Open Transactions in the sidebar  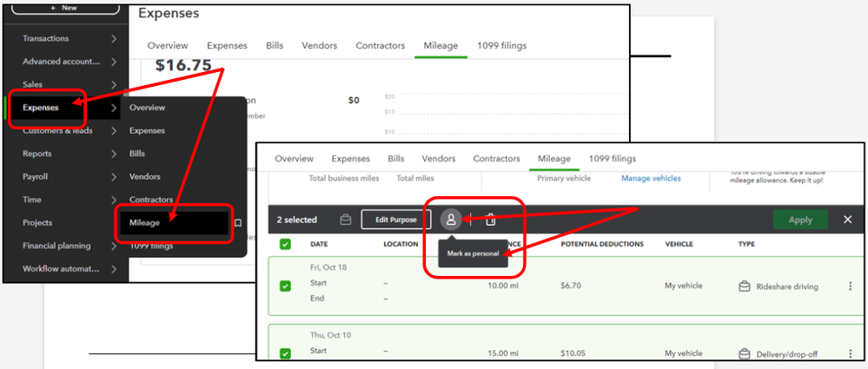[x=45, y=39]
